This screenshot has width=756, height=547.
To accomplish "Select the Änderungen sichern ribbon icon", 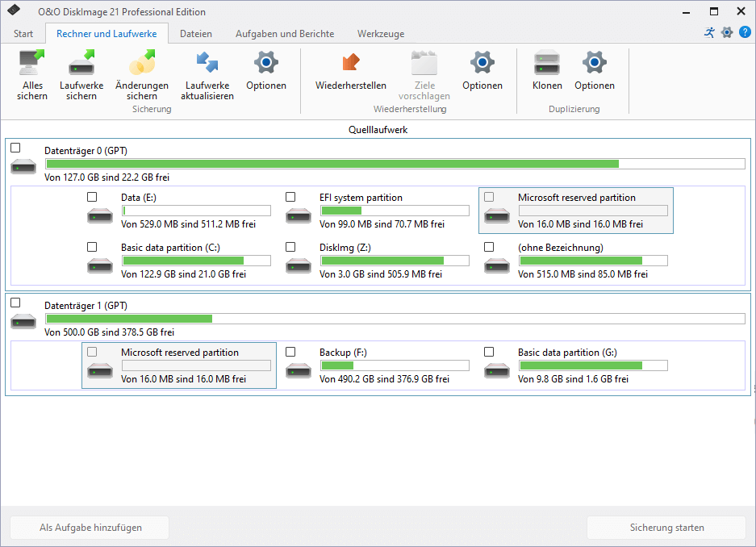I will (142, 63).
